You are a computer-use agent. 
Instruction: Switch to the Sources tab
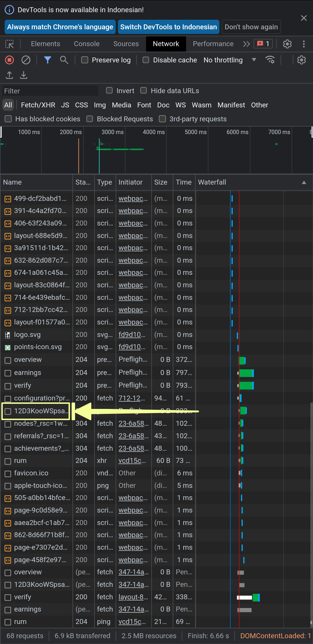pos(126,44)
